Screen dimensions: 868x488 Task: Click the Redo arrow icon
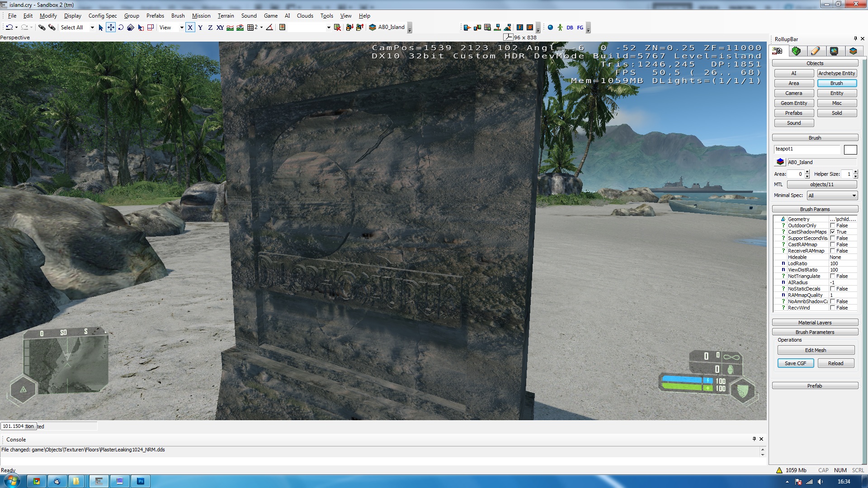coord(24,28)
